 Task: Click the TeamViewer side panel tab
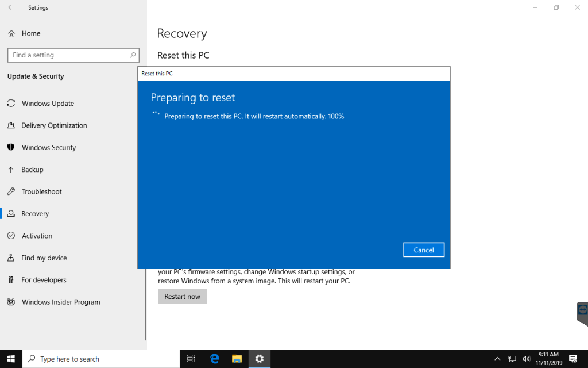[582, 314]
